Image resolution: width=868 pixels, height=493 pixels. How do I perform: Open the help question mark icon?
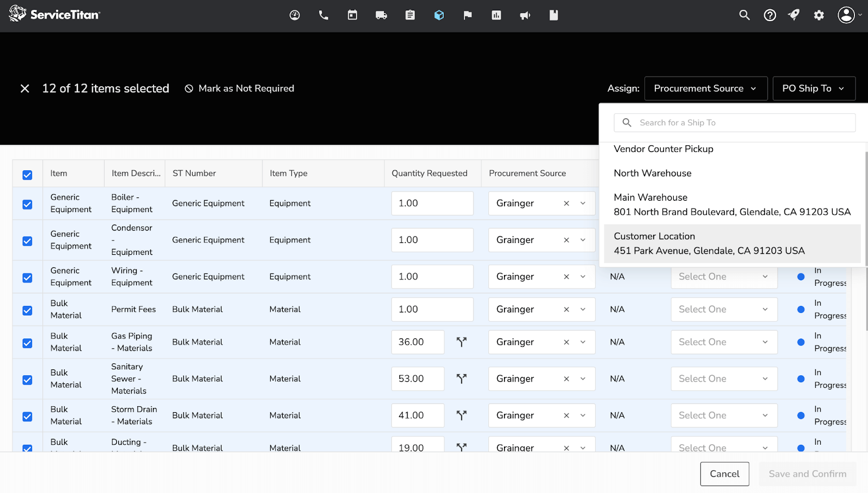pyautogui.click(x=770, y=15)
